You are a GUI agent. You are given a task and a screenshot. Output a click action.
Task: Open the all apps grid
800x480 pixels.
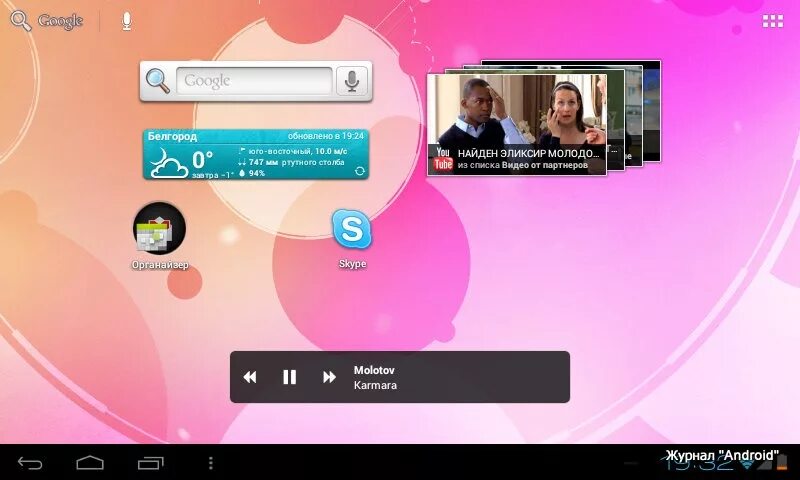772,21
